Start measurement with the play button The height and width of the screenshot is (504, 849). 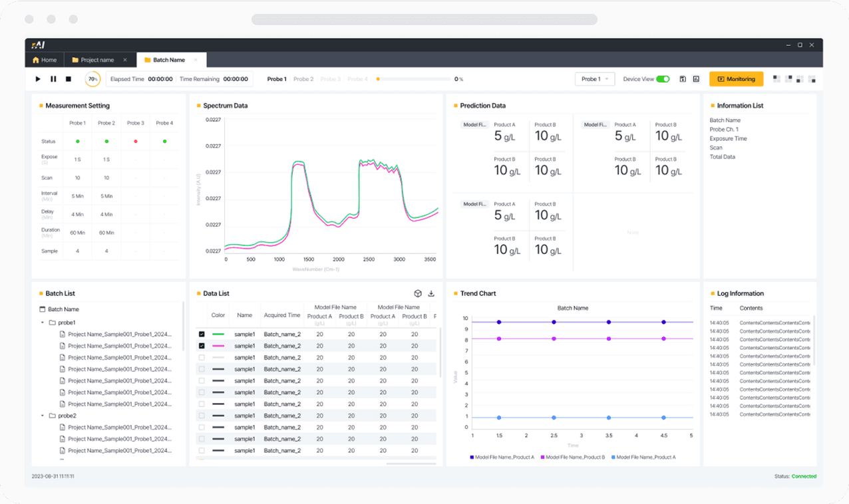pos(38,79)
